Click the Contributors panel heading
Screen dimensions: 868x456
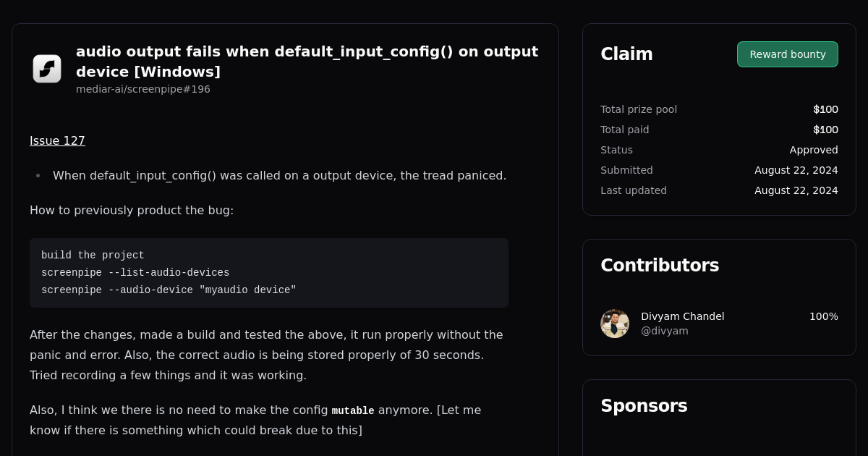pos(660,265)
